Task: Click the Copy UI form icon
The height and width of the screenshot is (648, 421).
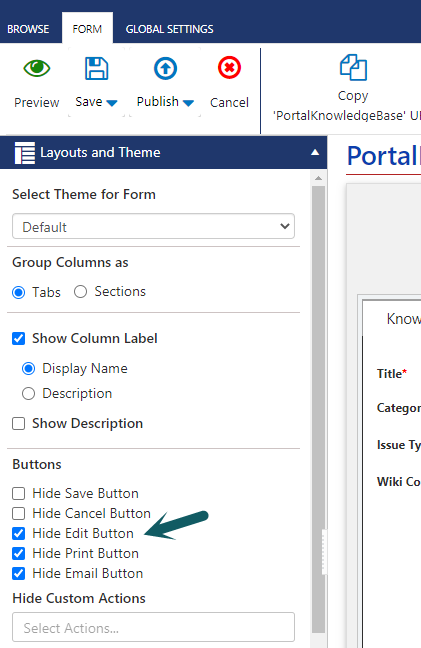Action: pyautogui.click(x=353, y=67)
